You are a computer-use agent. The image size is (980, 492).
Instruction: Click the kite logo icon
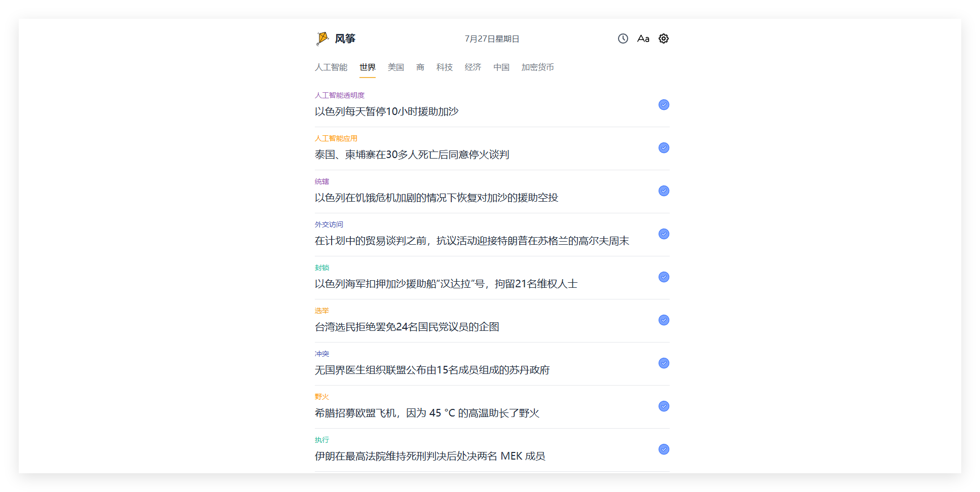click(x=322, y=39)
